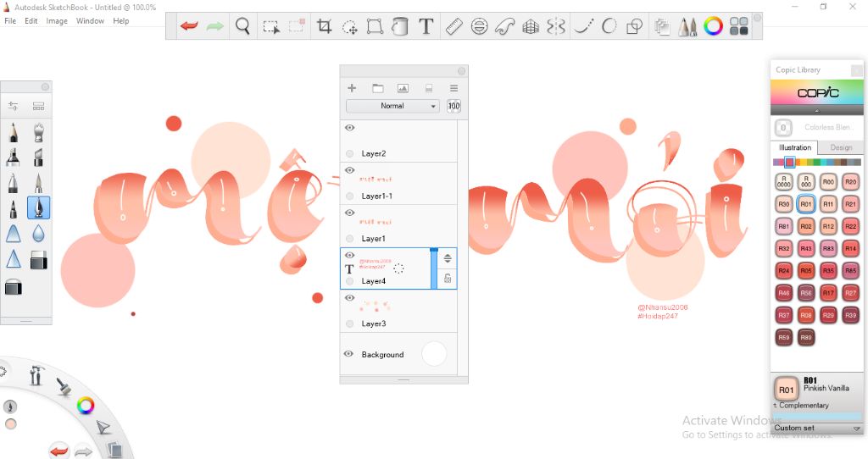The width and height of the screenshot is (868, 459).
Task: Open the color wheel in the corner lagoon
Action: (x=86, y=406)
